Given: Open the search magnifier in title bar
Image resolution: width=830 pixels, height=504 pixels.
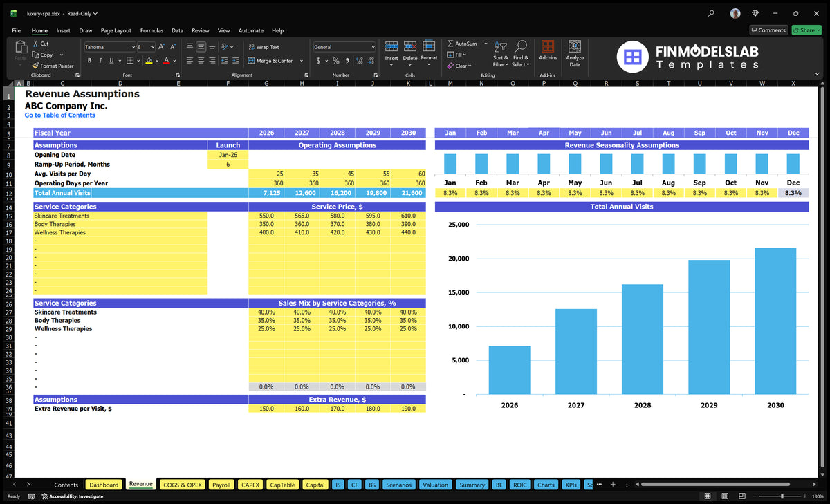Looking at the screenshot, I should point(712,13).
